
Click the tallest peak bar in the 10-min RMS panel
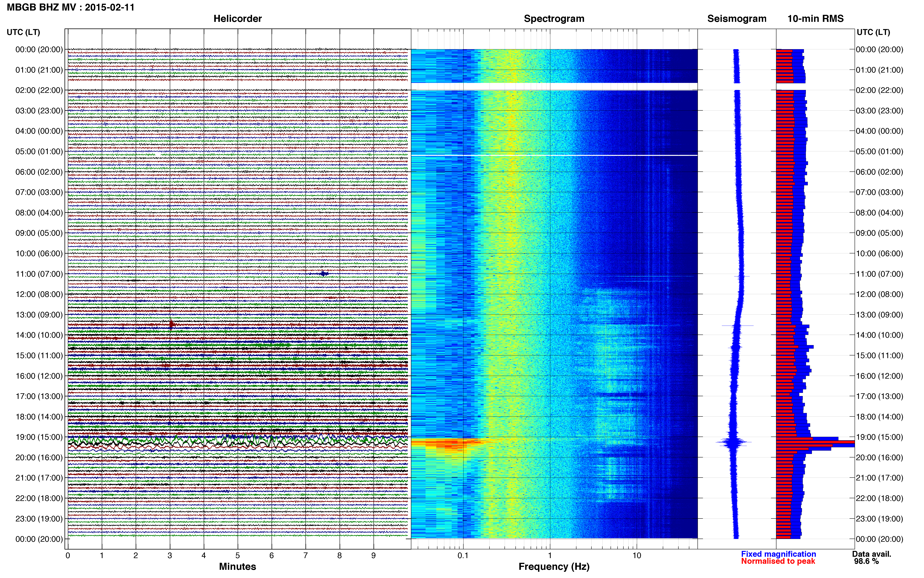click(x=815, y=442)
